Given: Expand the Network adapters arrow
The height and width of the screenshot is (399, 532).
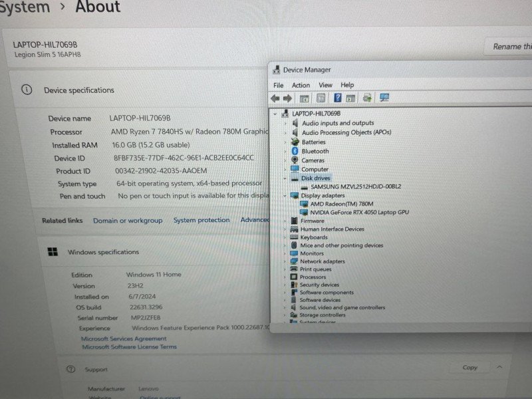Looking at the screenshot, I should [285, 261].
